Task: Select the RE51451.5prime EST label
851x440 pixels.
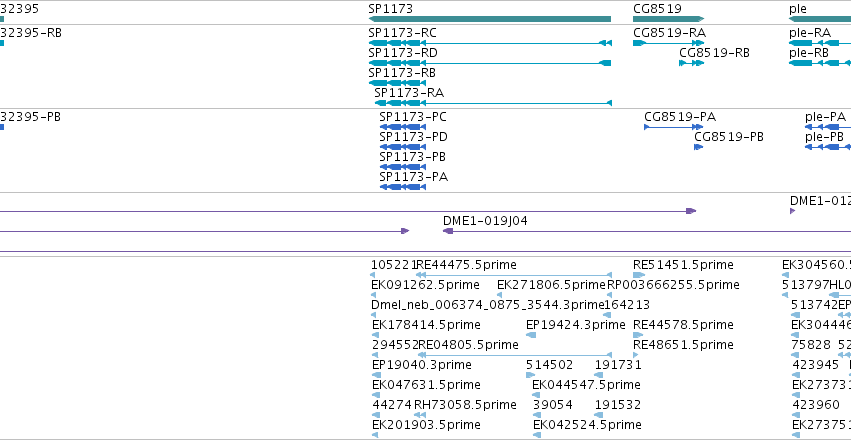Action: coord(683,265)
